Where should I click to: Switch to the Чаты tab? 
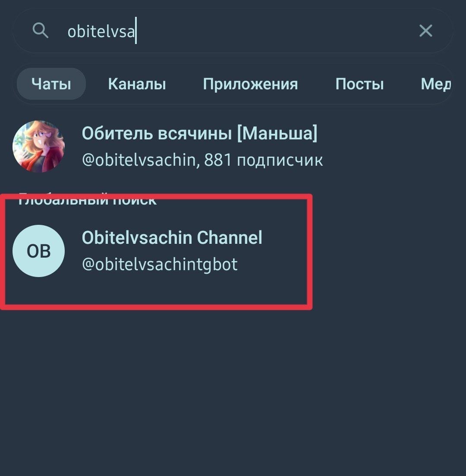click(51, 84)
